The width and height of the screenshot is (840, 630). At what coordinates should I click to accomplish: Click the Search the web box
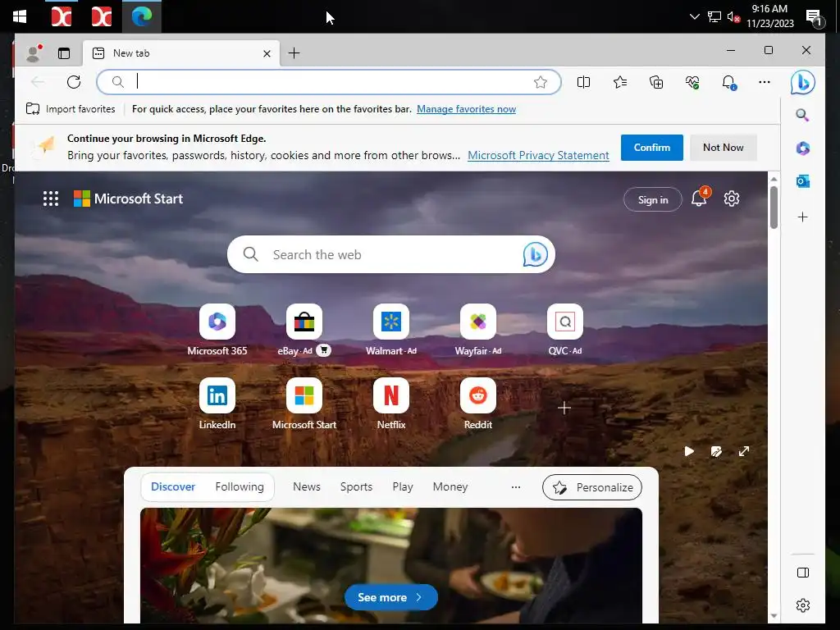(390, 254)
